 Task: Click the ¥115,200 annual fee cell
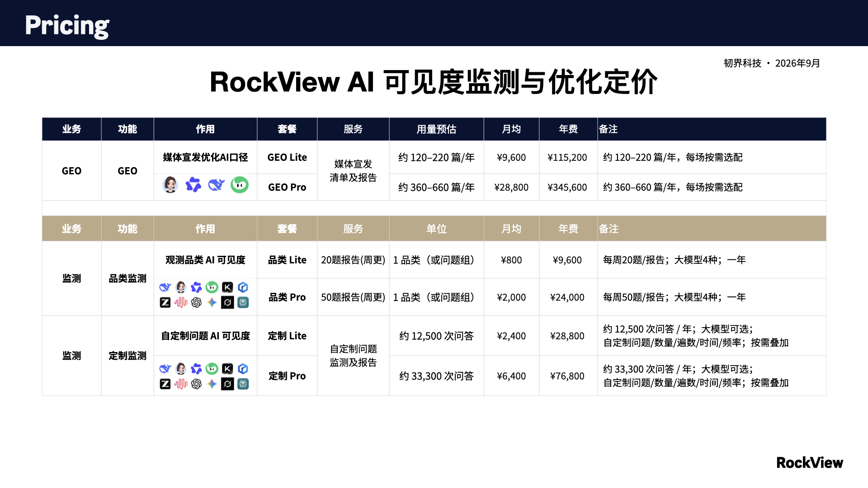pyautogui.click(x=567, y=157)
